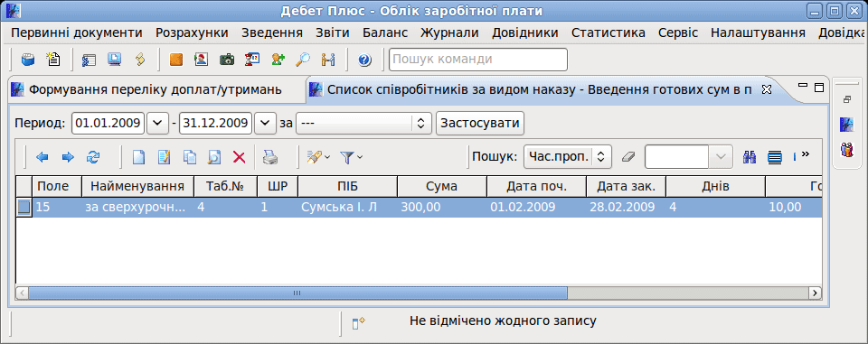The width and height of the screenshot is (868, 344).
Task: Go back with the blue left arrow
Action: click(42, 158)
